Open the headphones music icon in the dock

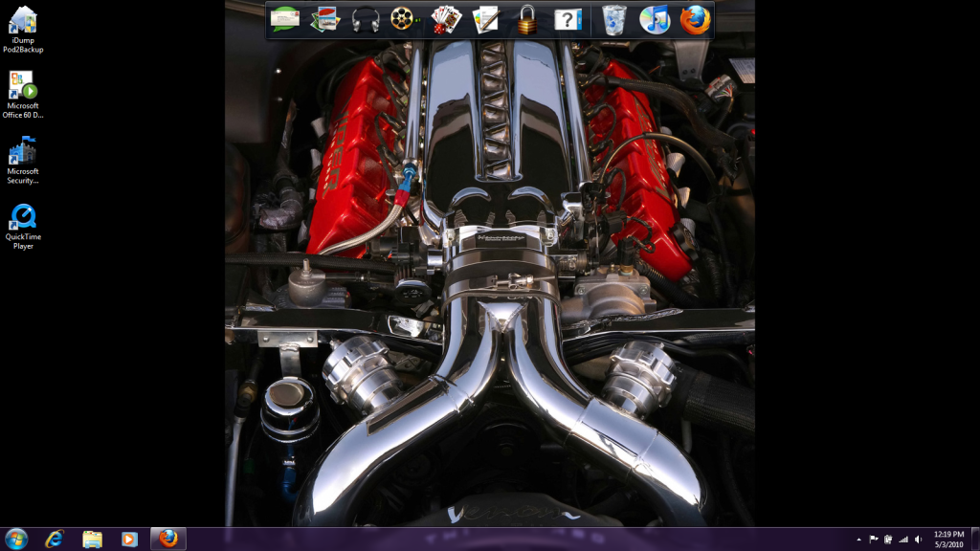click(x=366, y=19)
